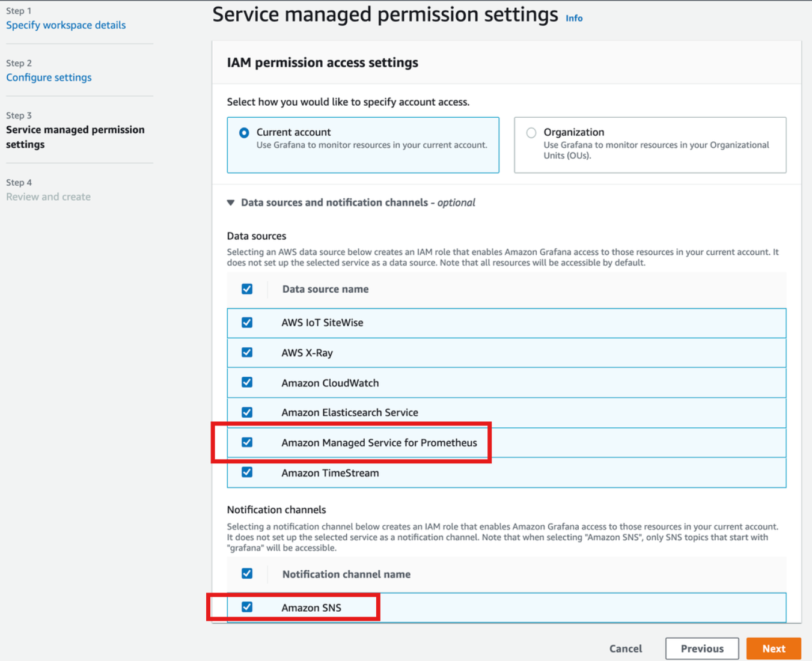Click the Notification channels section heading
The image size is (812, 661).
276,510
